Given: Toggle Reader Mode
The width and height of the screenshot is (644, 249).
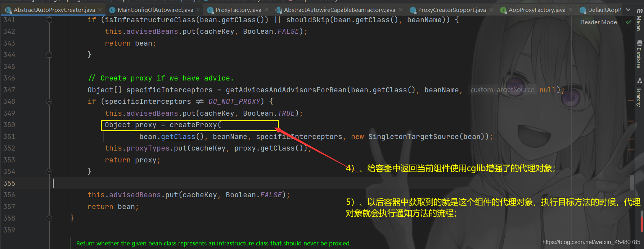Looking at the screenshot, I should click(x=599, y=22).
